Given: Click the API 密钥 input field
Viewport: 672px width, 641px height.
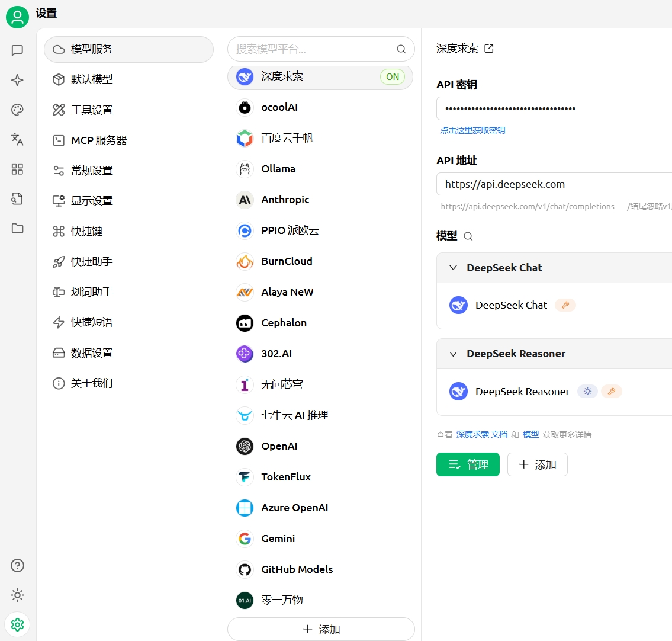Looking at the screenshot, I should click(x=554, y=108).
